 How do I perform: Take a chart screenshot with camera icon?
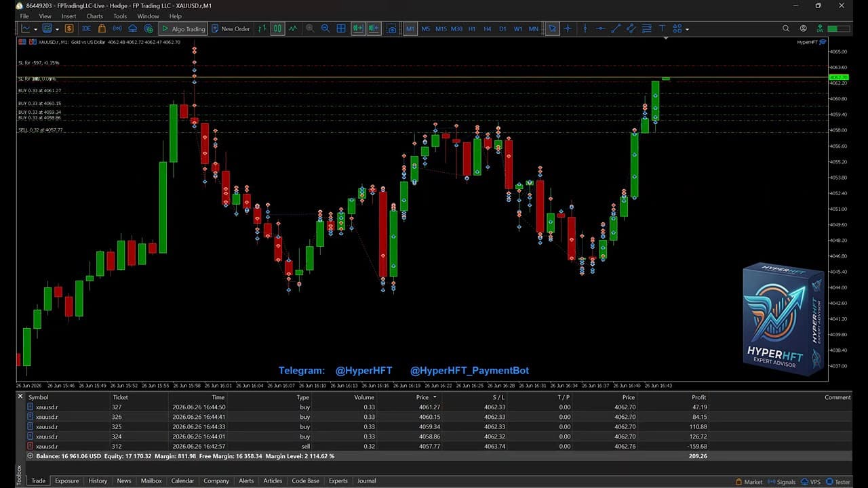[391, 28]
